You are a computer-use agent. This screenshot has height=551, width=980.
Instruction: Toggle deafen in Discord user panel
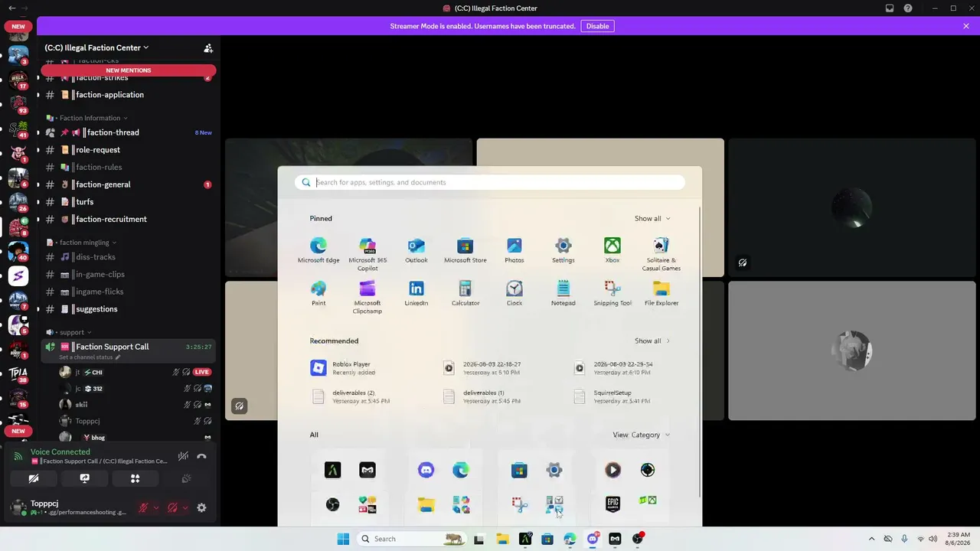point(172,507)
